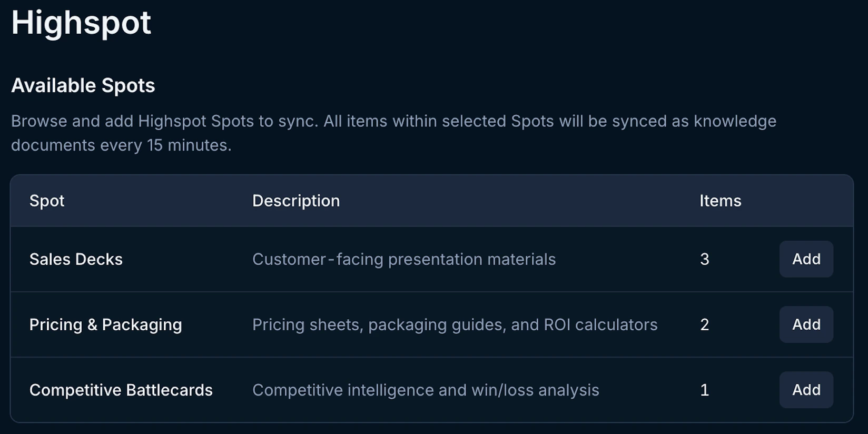Click 'Competitive intelligence and win/loss analysis' text
Image resolution: width=868 pixels, height=434 pixels.
tap(426, 390)
